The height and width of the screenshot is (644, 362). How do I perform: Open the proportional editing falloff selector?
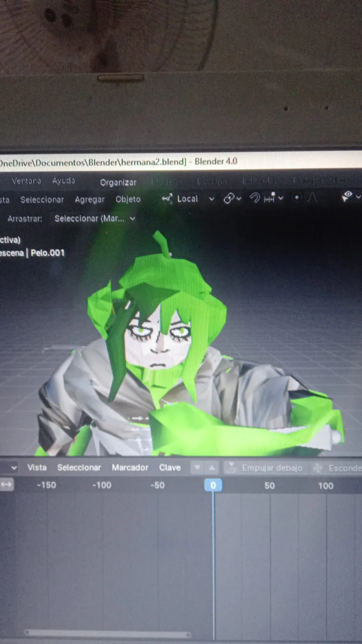(x=313, y=197)
